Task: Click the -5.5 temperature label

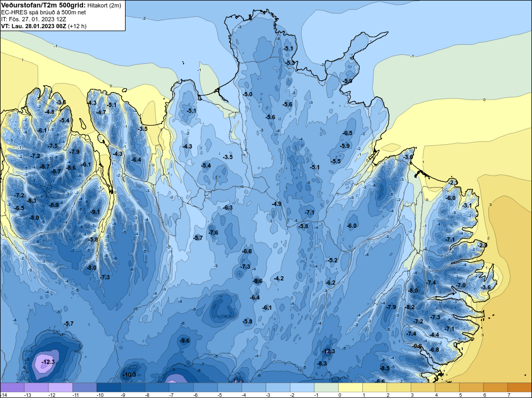Action: tap(336, 162)
